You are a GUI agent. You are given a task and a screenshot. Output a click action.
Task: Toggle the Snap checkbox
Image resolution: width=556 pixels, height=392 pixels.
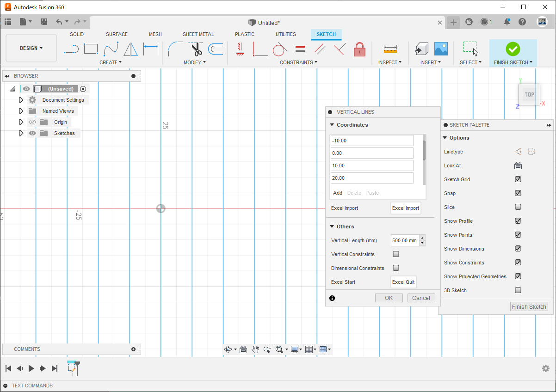pos(518,193)
